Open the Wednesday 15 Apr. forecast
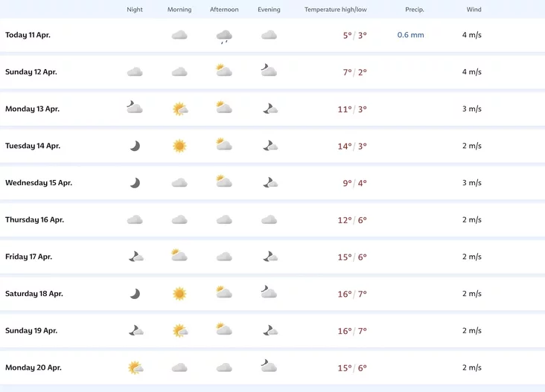This screenshot has width=545, height=392. coord(39,183)
